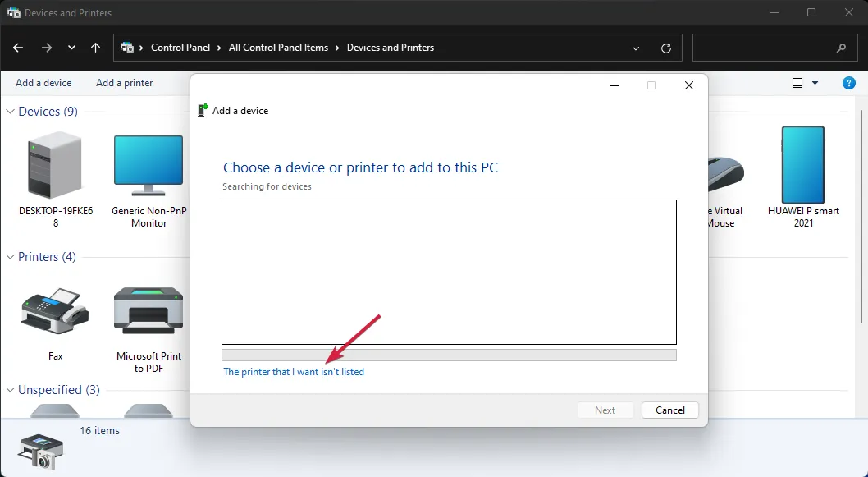Viewport: 868px width, 477px height.
Task: Click the Refresh icon in the address bar
Action: click(666, 48)
